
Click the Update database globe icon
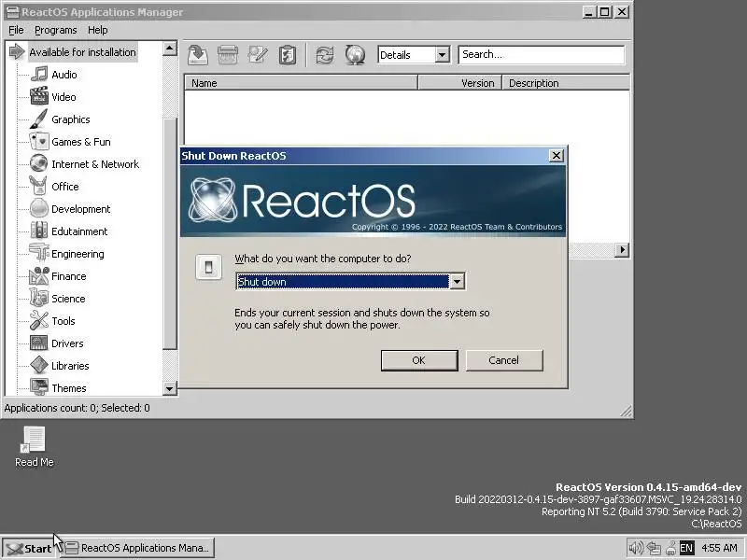click(x=355, y=55)
